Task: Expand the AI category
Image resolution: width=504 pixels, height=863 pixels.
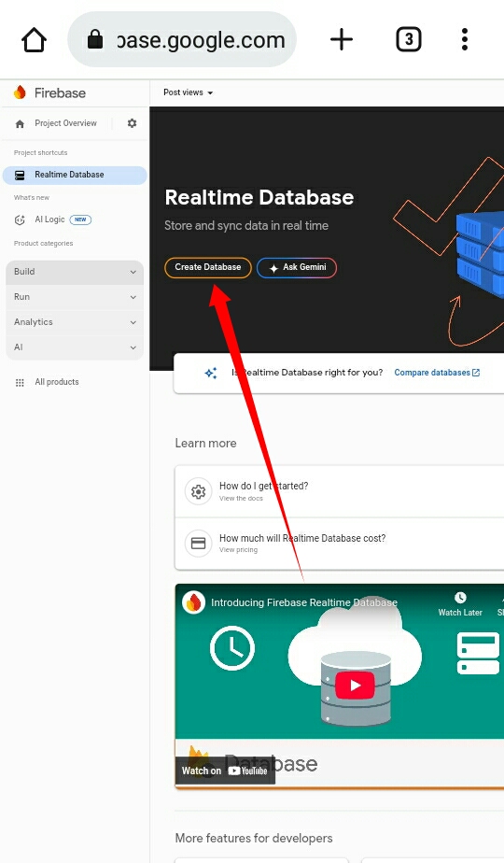Action: tap(75, 347)
